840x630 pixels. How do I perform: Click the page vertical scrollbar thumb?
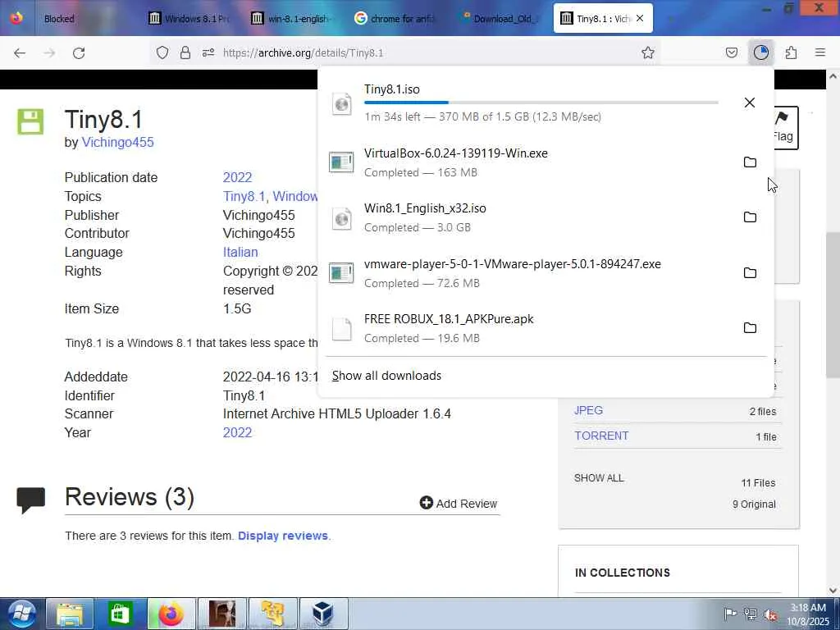(x=833, y=304)
